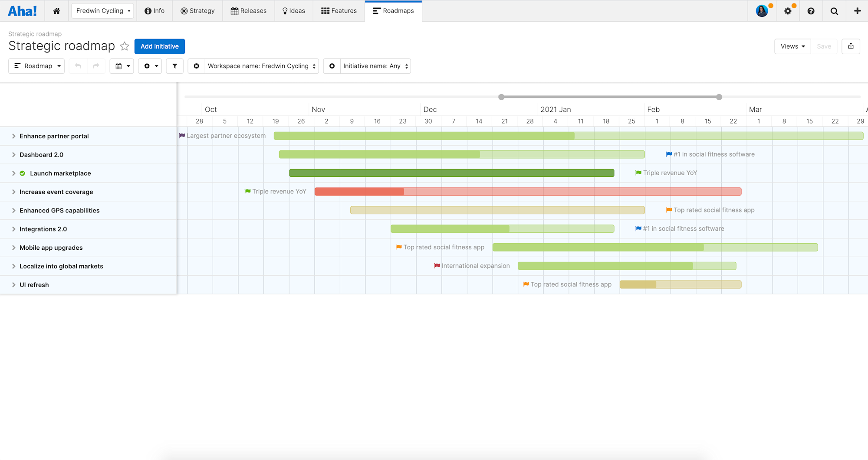Click the Localize into global markets bar
The image size is (868, 460).
pyautogui.click(x=627, y=266)
